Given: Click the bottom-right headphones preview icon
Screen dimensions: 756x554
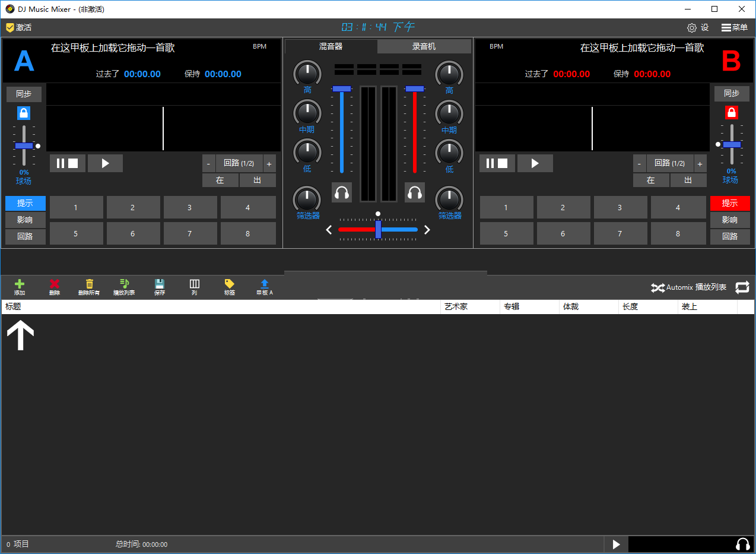Looking at the screenshot, I should pos(742,544).
